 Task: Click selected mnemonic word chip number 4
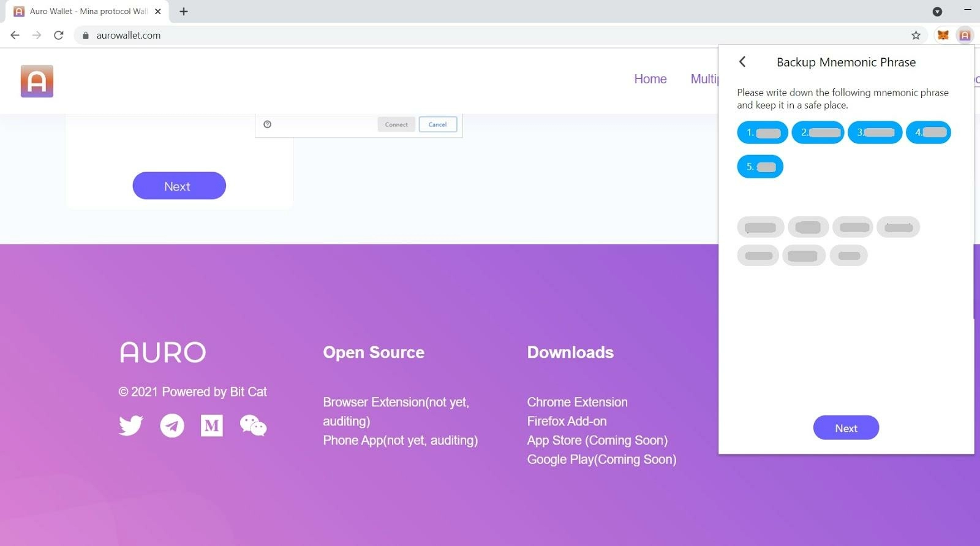pyautogui.click(x=929, y=132)
